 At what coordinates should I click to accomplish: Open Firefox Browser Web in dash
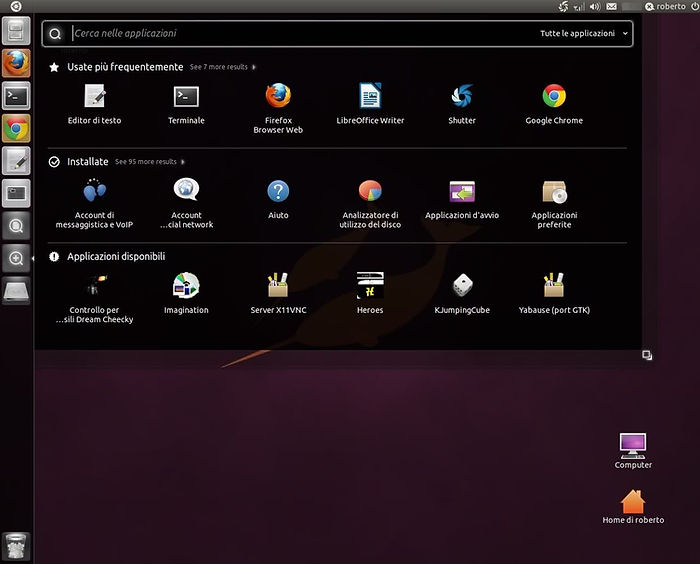[x=278, y=108]
